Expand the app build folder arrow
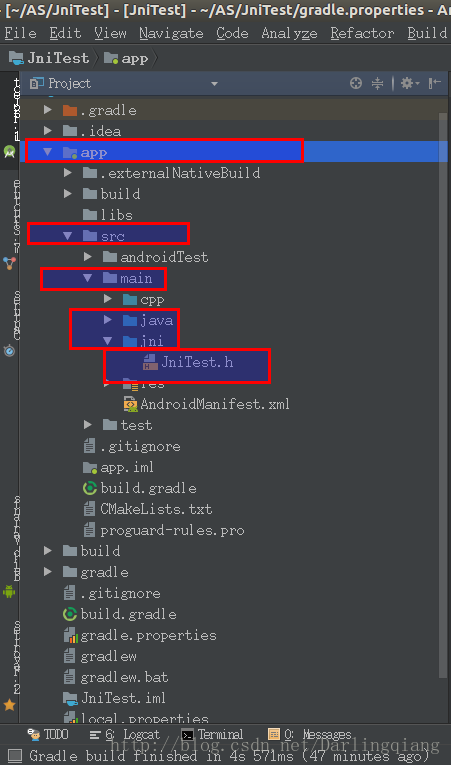This screenshot has height=765, width=451. tap(68, 194)
